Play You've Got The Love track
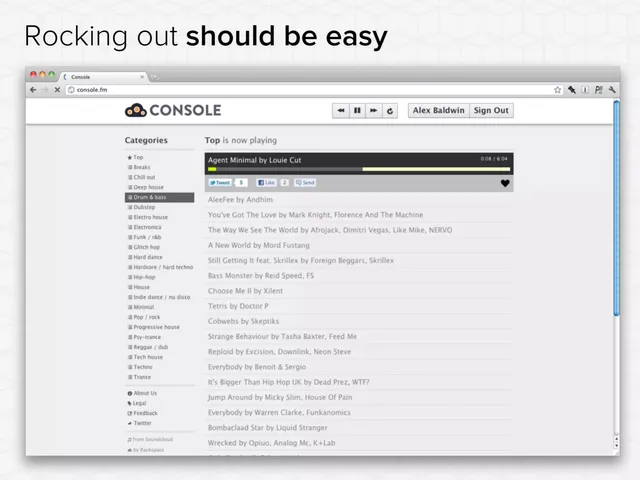 click(x=359, y=215)
